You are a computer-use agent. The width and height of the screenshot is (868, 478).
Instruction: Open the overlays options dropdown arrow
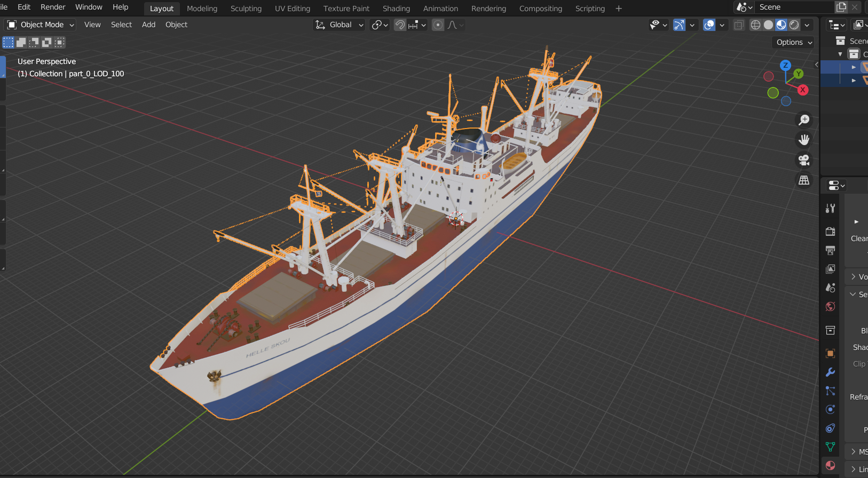click(x=722, y=25)
